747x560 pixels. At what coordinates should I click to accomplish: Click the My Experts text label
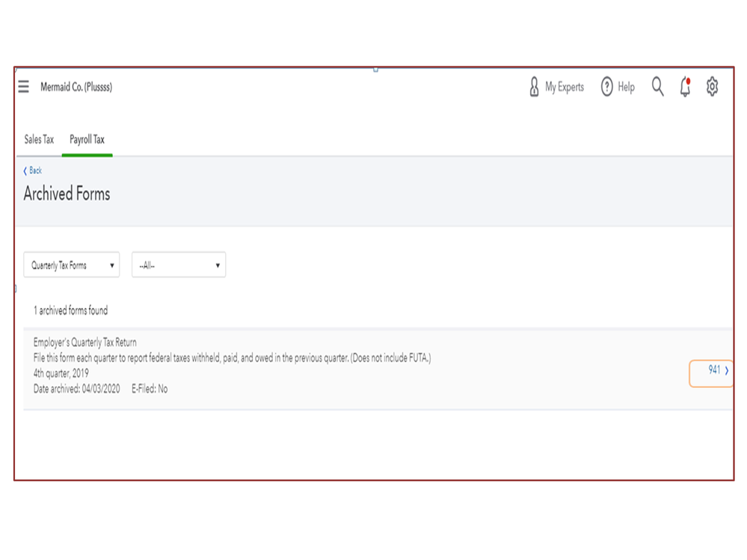coord(565,87)
